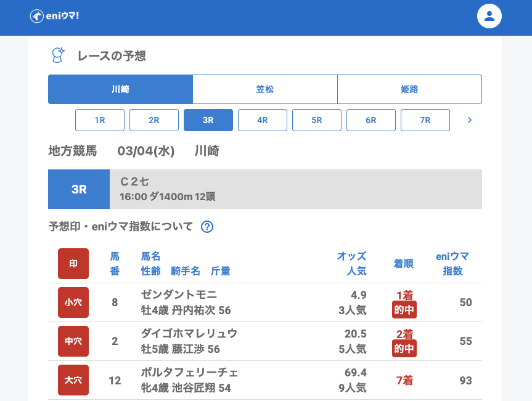This screenshot has width=532, height=401.
Task: Open help icon next to 予想印・eniウマ指数について
Action: (x=207, y=227)
